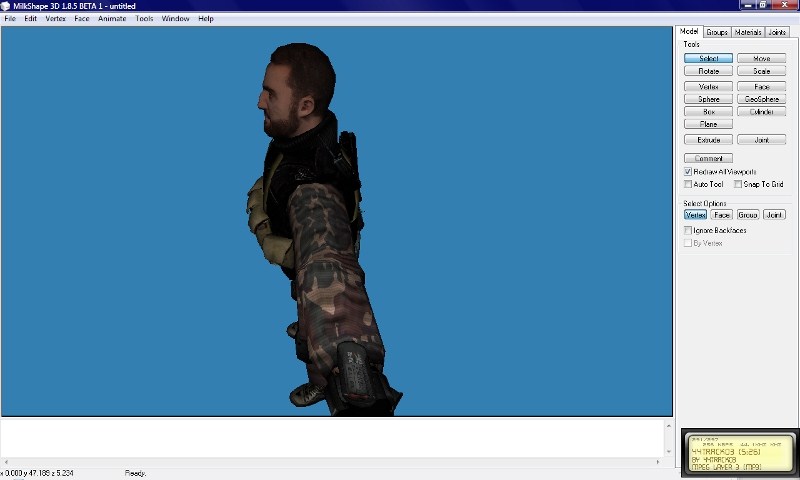Turn on Snap To Grid
Viewport: 800px width, 480px height.
738,184
